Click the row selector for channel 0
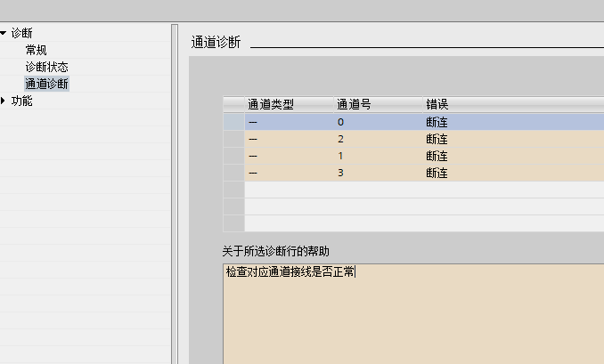604x364 pixels. coord(233,122)
